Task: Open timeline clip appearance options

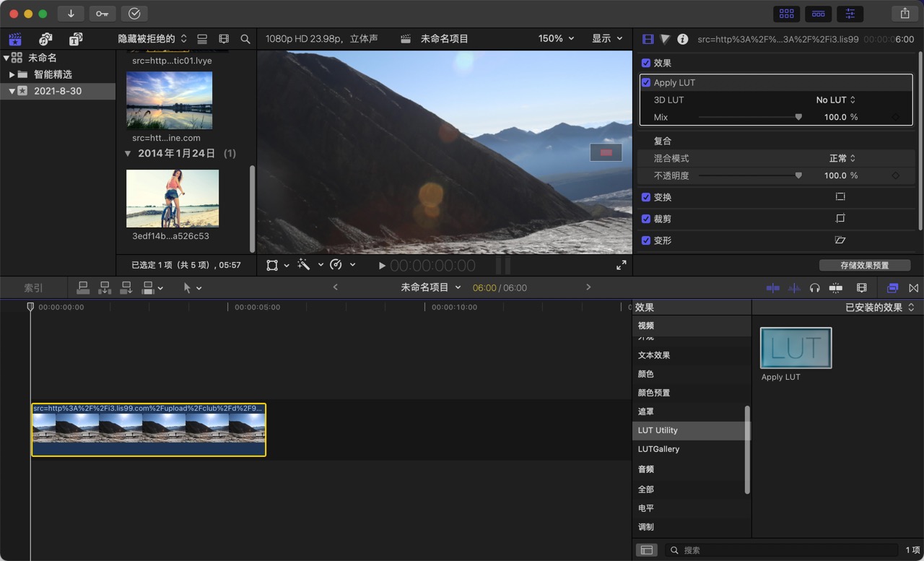Action: 861,288
